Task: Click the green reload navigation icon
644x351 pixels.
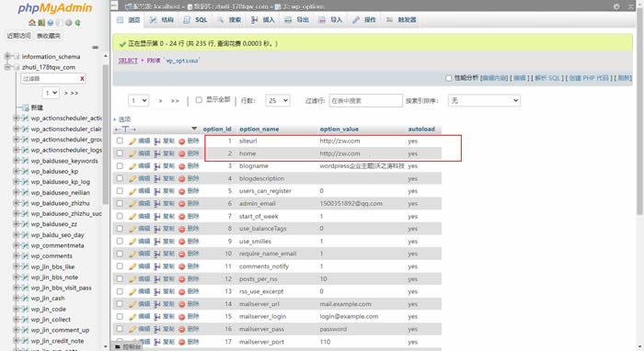Action: 77,23
